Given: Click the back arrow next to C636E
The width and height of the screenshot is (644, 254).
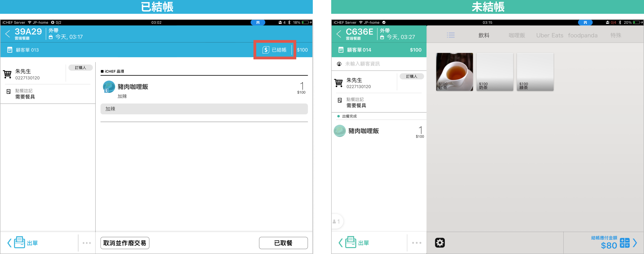Looking at the screenshot, I should (x=339, y=34).
